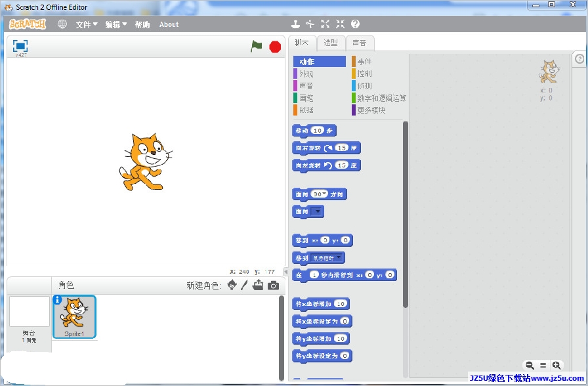This screenshot has width=588, height=386.
Task: Click the seconds field in the glide block
Action: coord(314,275)
